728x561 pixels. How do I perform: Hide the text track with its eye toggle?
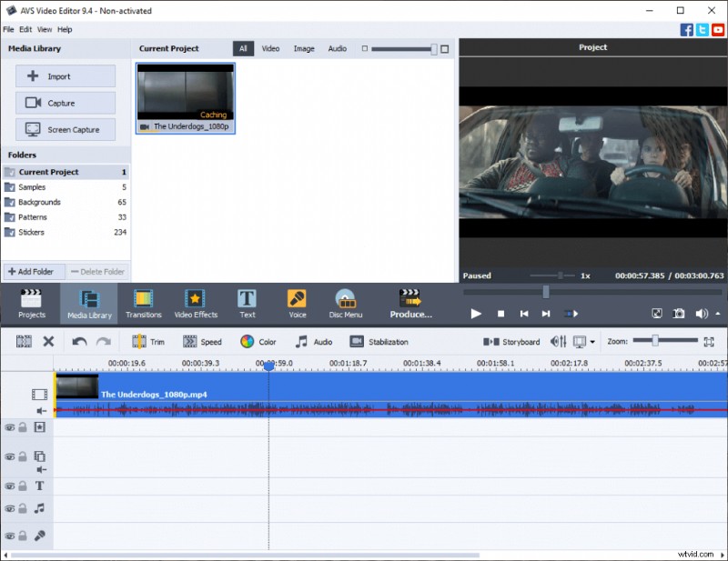(9, 486)
